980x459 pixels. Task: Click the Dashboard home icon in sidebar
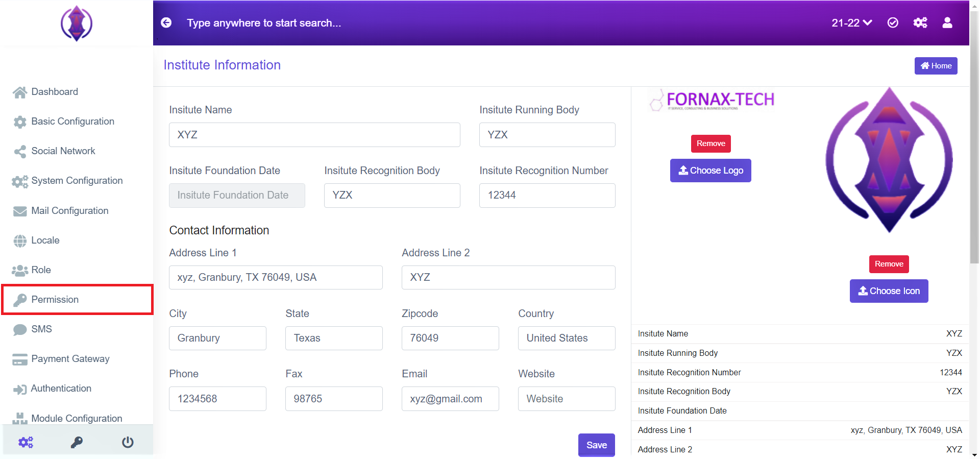20,92
